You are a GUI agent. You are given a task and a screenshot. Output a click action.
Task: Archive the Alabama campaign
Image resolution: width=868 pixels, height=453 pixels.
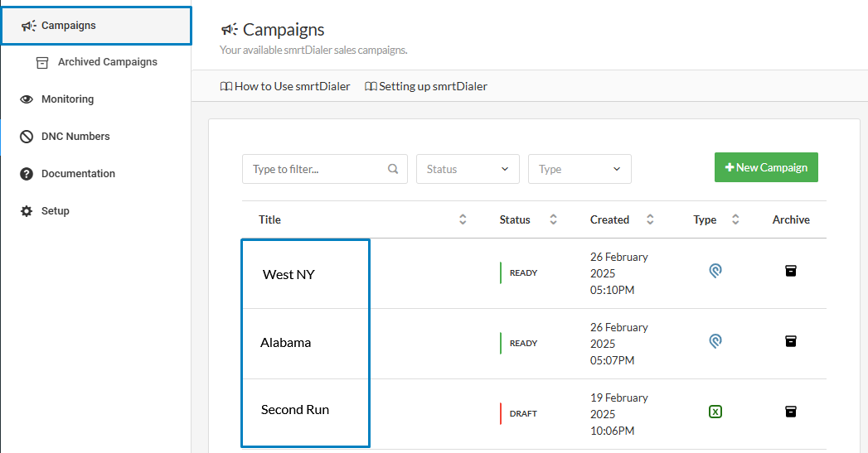pos(790,341)
